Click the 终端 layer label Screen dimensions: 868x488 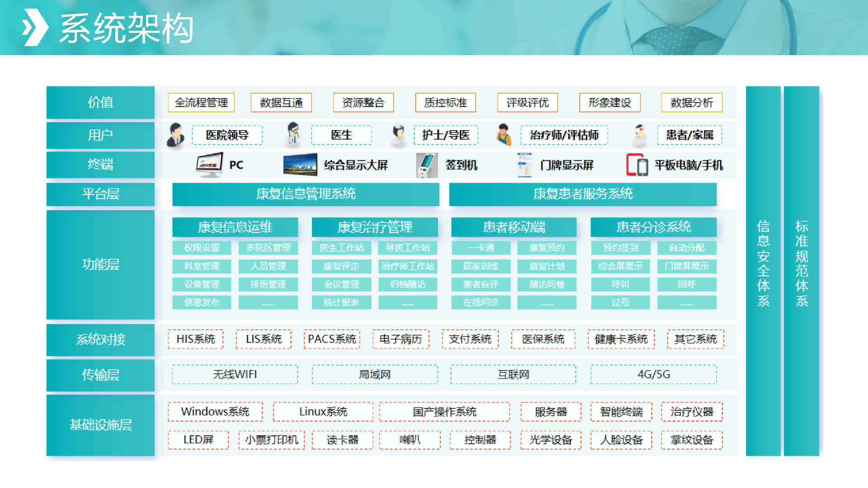click(100, 164)
